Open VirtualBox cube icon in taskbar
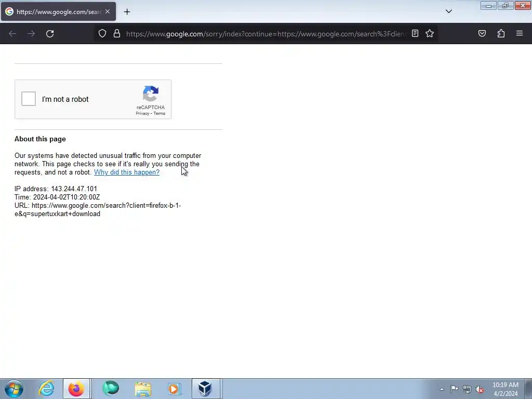This screenshot has width=532, height=399. pyautogui.click(x=205, y=389)
